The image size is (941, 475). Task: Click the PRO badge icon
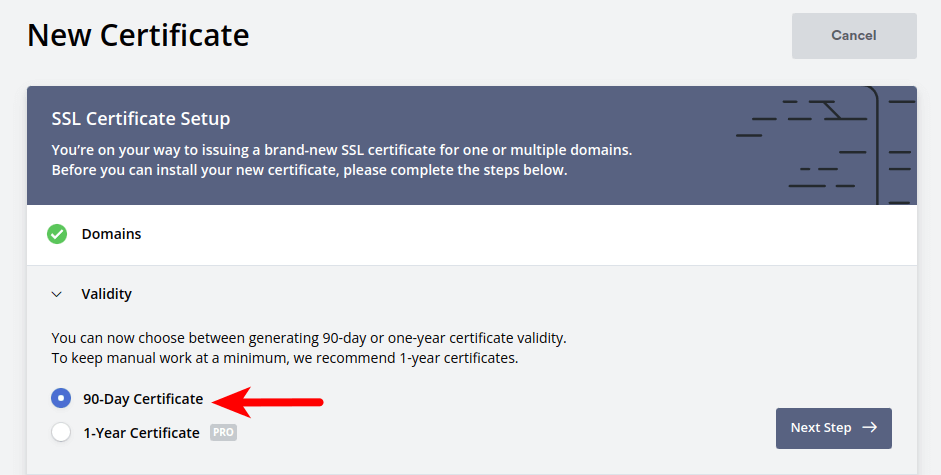(223, 433)
